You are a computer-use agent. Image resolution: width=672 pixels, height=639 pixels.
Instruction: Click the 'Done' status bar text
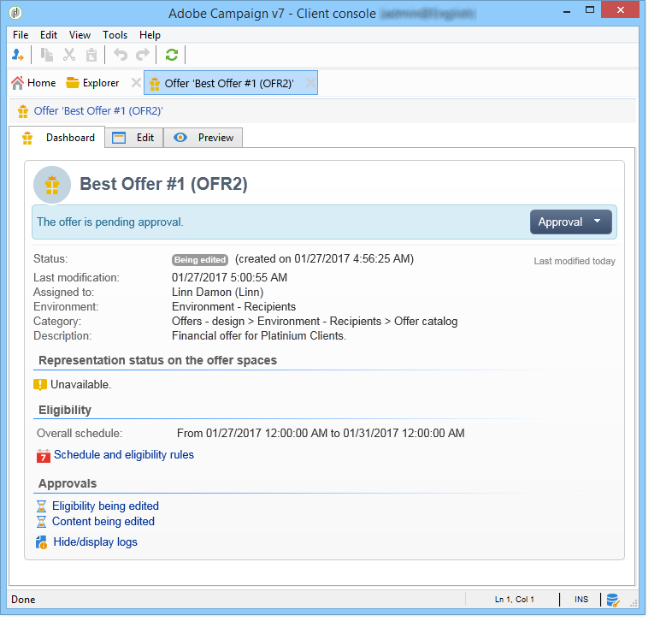point(23,600)
